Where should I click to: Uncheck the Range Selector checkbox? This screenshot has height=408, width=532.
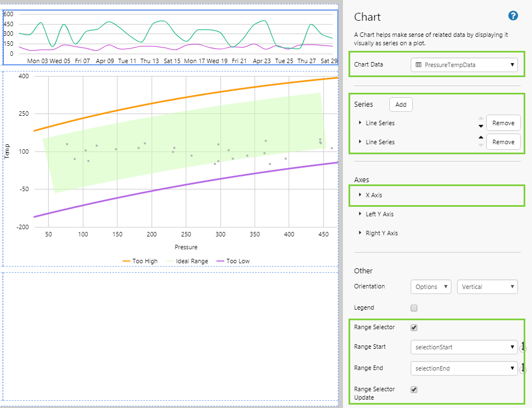[x=414, y=328]
